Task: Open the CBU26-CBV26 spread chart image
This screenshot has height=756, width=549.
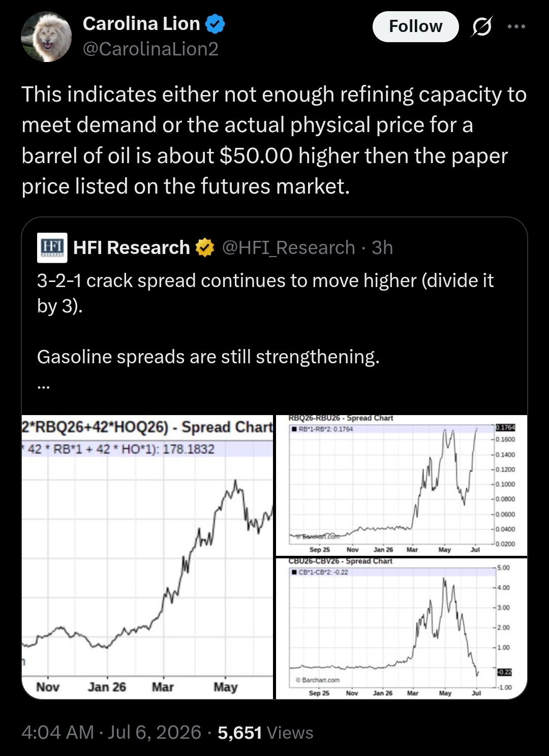Action: click(x=402, y=628)
